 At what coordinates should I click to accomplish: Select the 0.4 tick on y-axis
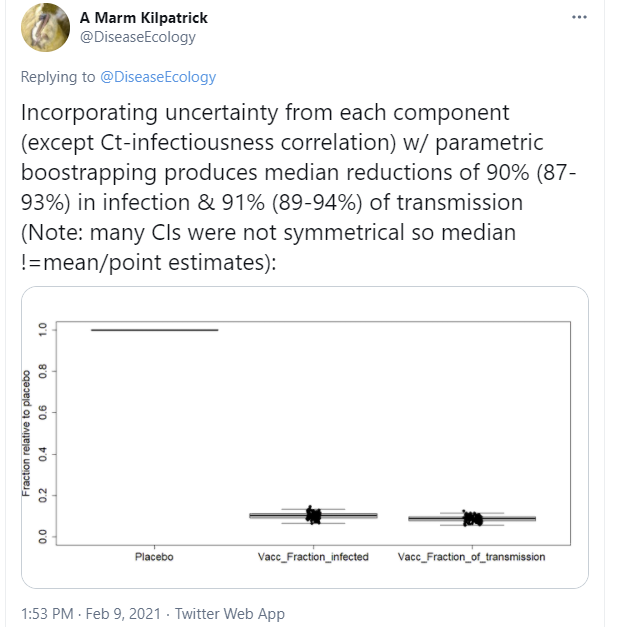click(42, 454)
